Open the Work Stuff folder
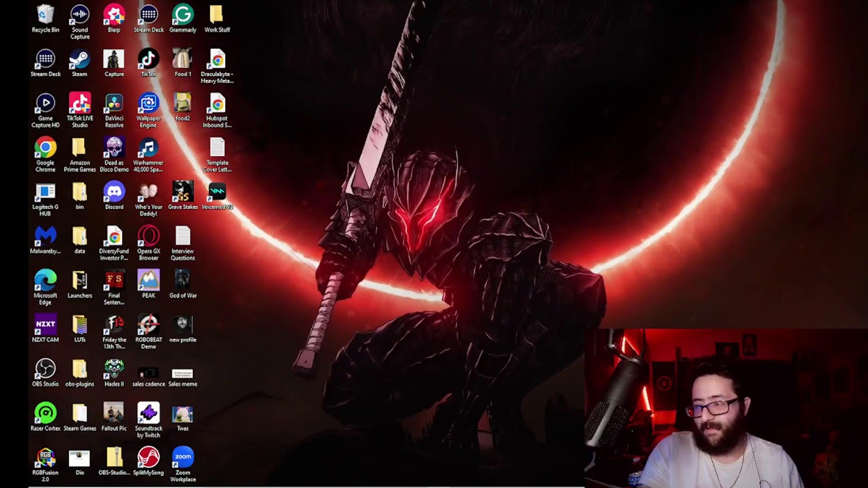Screen dimensions: 868x488 [217, 19]
